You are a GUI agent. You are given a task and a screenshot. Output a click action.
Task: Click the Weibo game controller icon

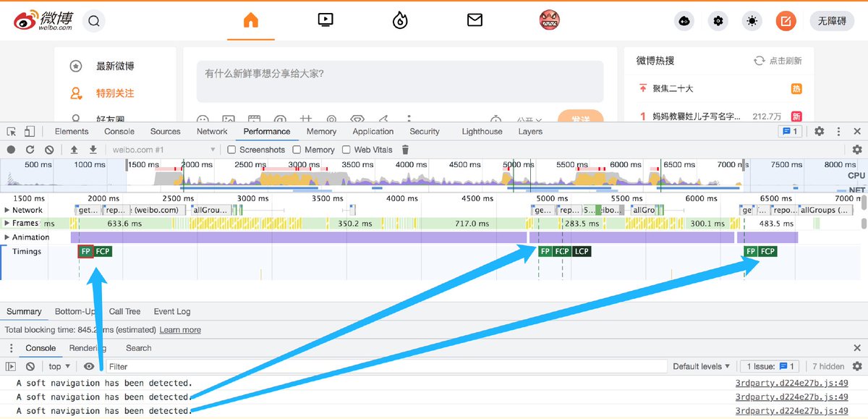(x=684, y=21)
